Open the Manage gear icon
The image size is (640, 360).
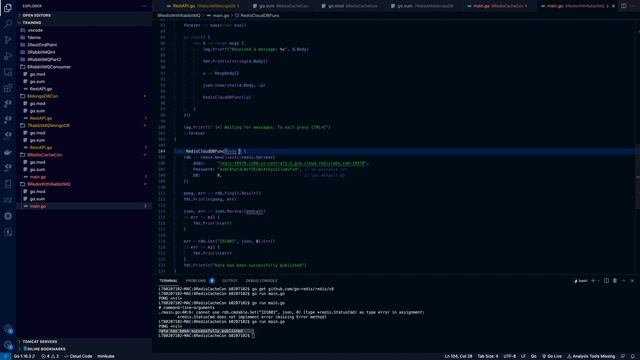(x=8, y=345)
